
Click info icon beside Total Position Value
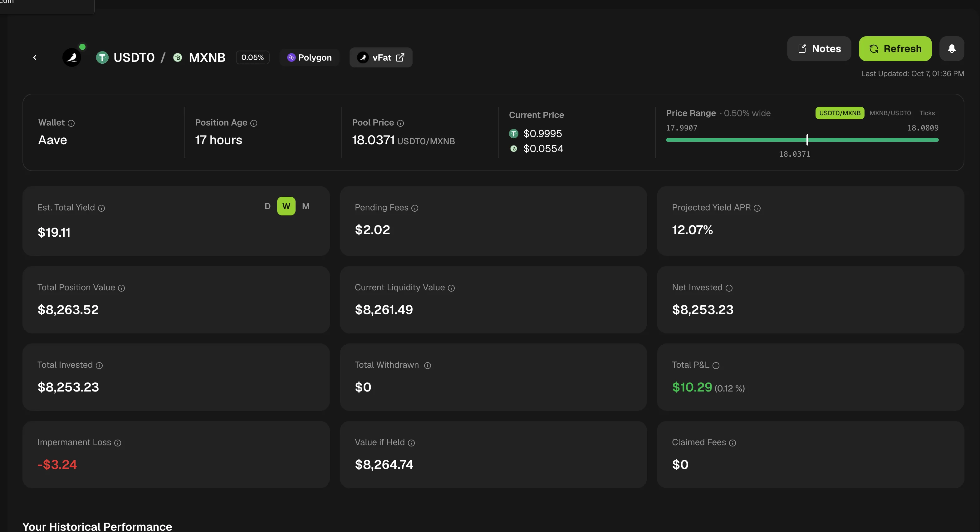point(121,288)
